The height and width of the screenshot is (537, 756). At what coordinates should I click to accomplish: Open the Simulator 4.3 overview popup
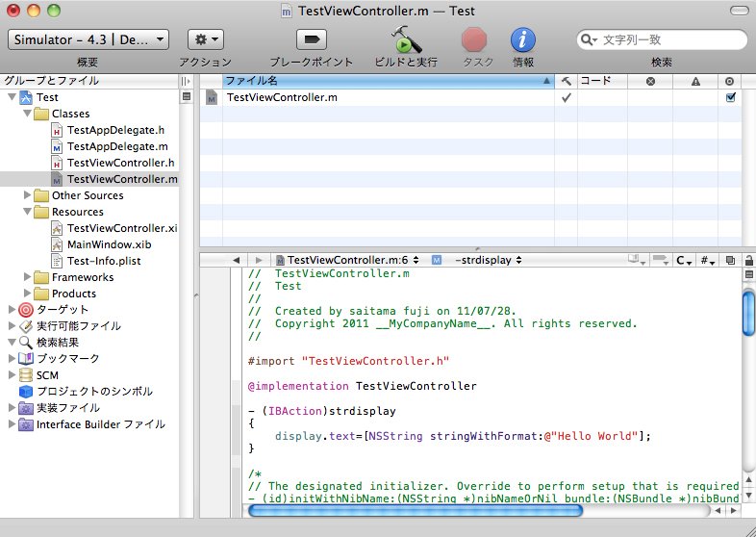click(x=88, y=39)
